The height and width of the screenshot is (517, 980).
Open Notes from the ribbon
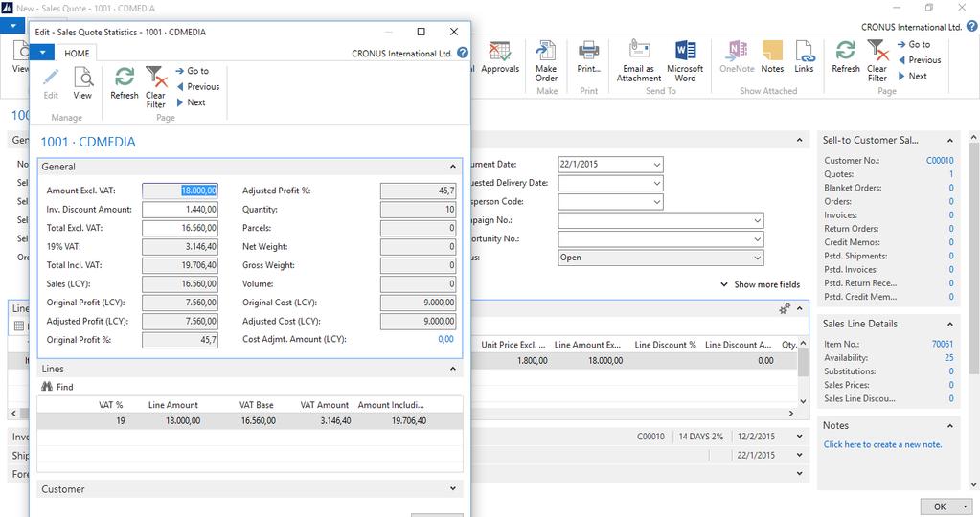[772, 56]
